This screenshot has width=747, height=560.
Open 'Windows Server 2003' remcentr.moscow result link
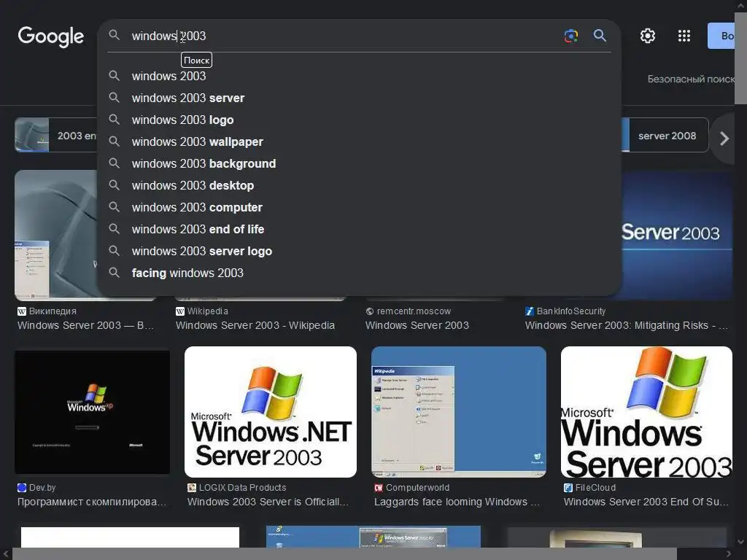click(417, 325)
